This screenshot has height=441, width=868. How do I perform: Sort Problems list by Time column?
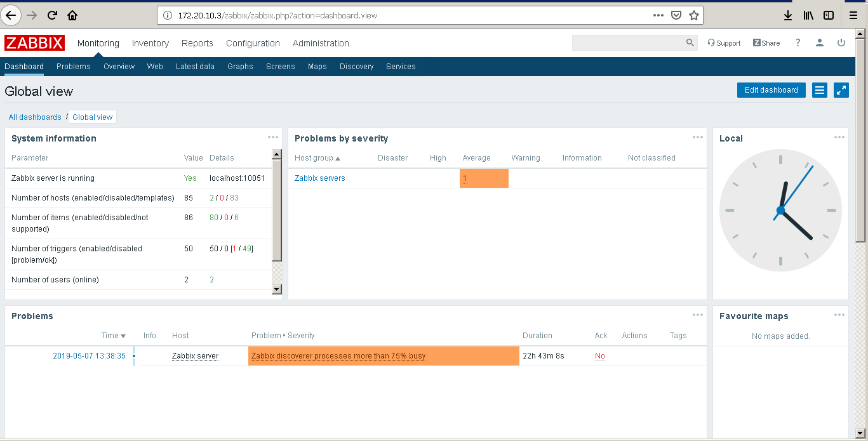114,336
